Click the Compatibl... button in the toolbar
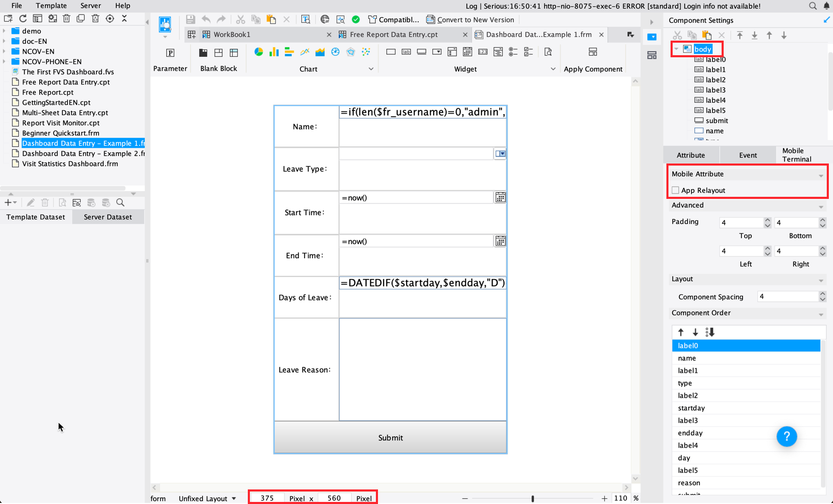This screenshot has height=504, width=833. click(394, 20)
